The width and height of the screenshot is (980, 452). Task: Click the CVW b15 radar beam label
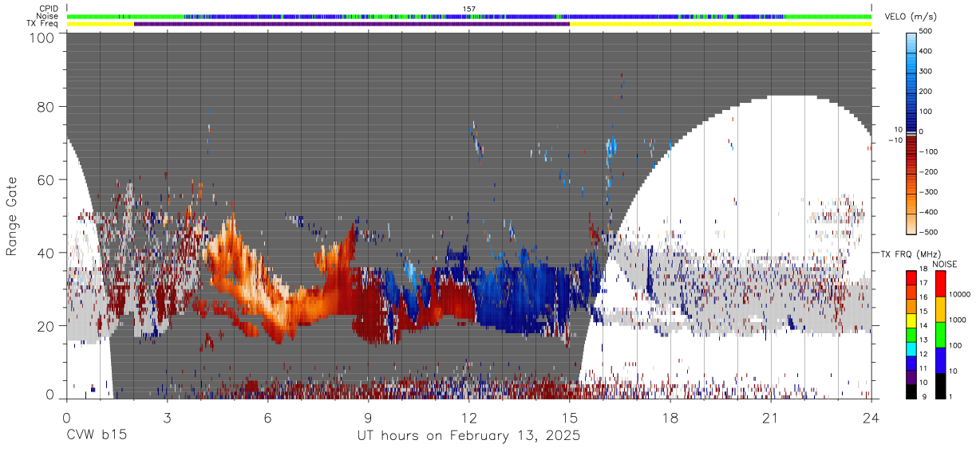(x=96, y=436)
